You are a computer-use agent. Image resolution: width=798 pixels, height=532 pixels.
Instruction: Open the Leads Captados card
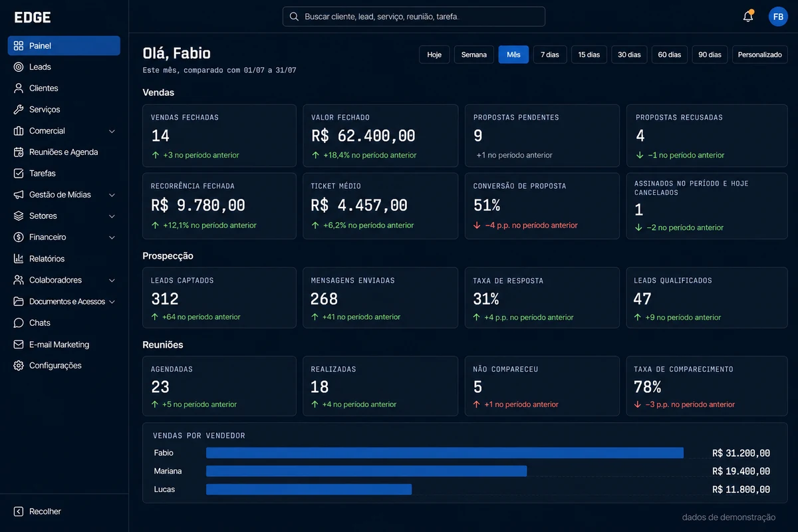tap(219, 298)
